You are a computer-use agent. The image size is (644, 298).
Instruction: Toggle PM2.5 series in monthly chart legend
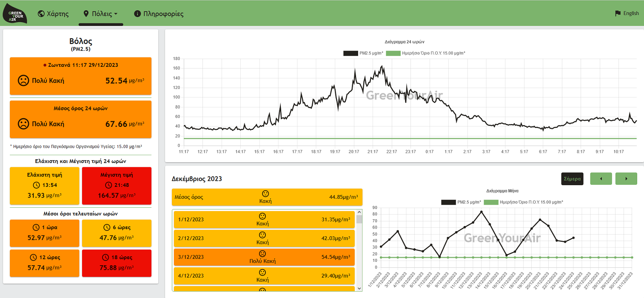click(461, 202)
